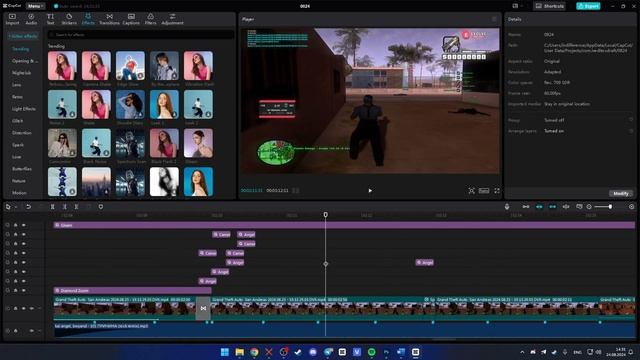Image resolution: width=640 pixels, height=360 pixels.
Task: Hide the main Grand Theft Auto video track
Action: [x=24, y=309]
